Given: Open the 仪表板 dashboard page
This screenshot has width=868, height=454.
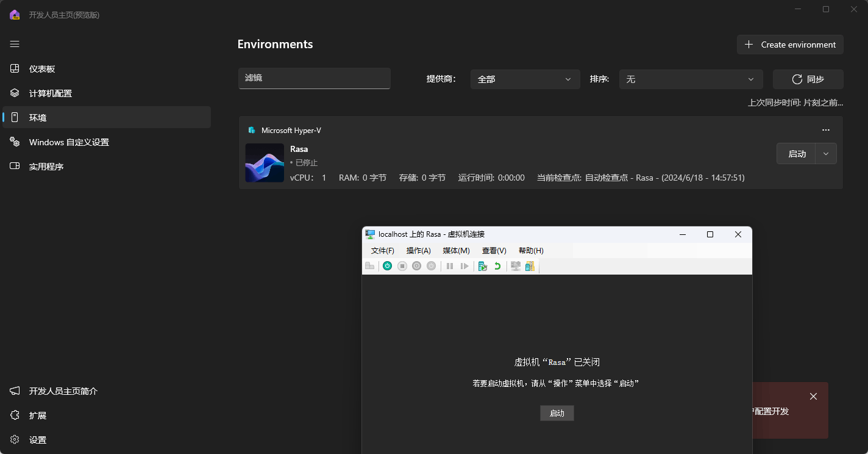Looking at the screenshot, I should point(107,69).
